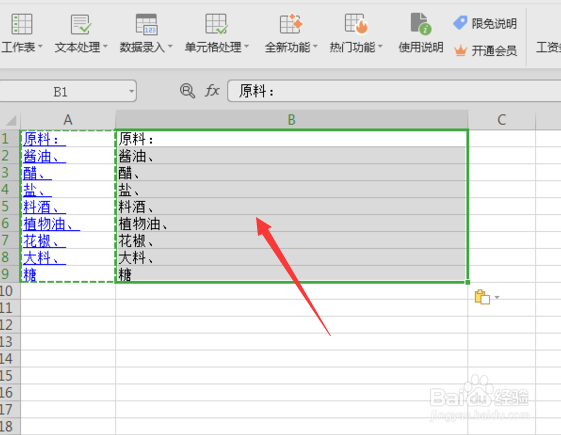Click the 单元格处理 cell processing icon

coord(216,24)
